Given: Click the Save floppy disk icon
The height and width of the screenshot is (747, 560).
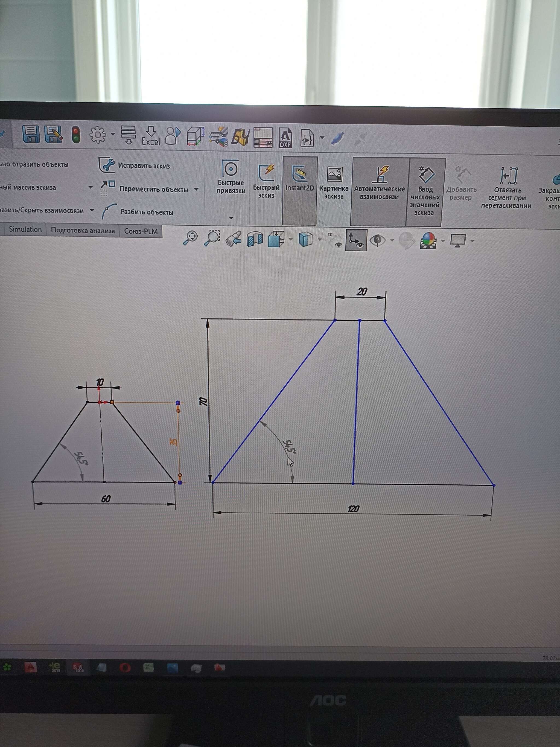Looking at the screenshot, I should click(x=31, y=134).
